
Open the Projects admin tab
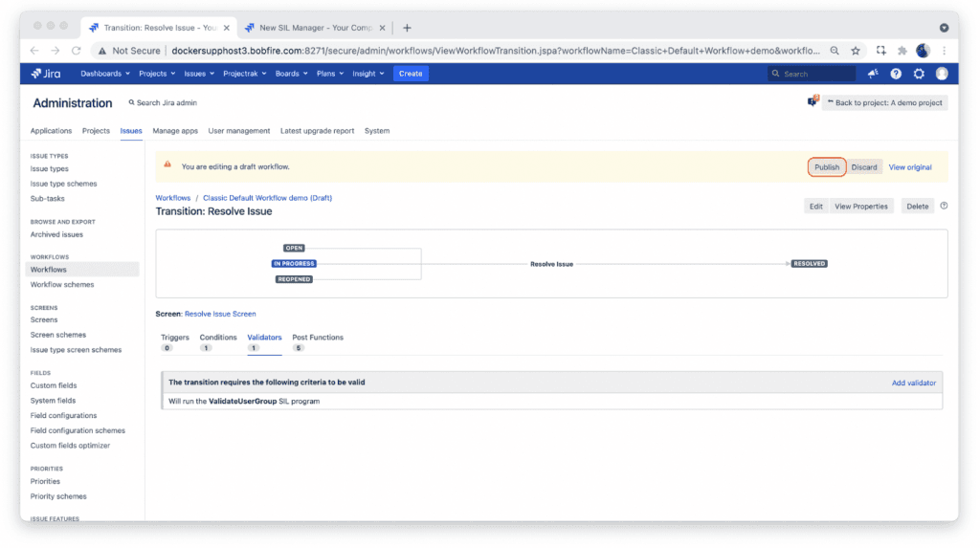[x=96, y=131]
